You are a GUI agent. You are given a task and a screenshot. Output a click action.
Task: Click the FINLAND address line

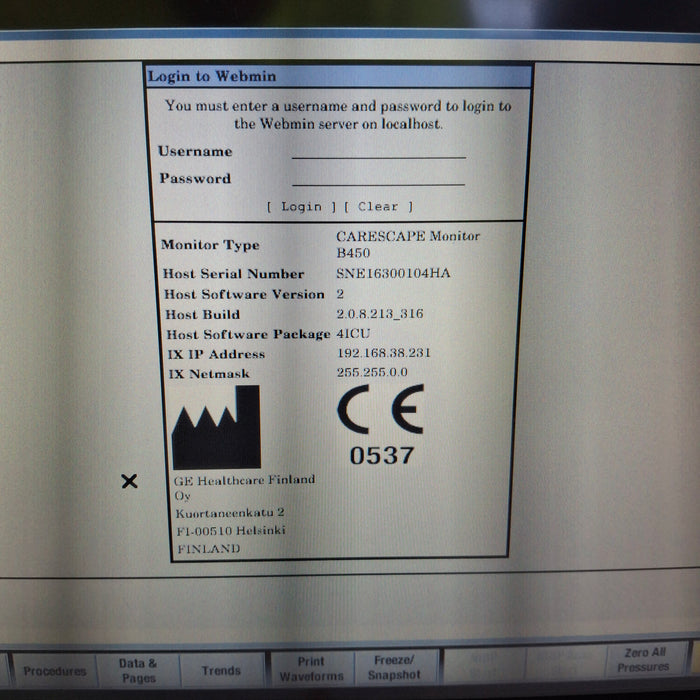(x=208, y=549)
